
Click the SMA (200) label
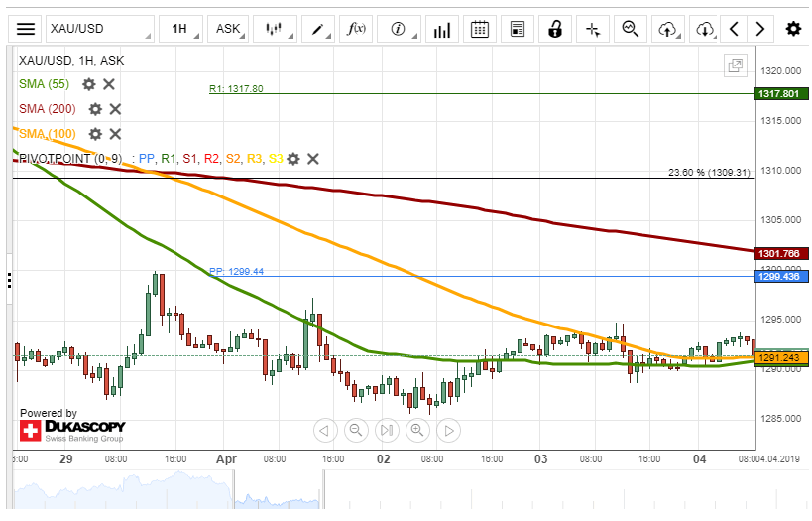[48, 109]
